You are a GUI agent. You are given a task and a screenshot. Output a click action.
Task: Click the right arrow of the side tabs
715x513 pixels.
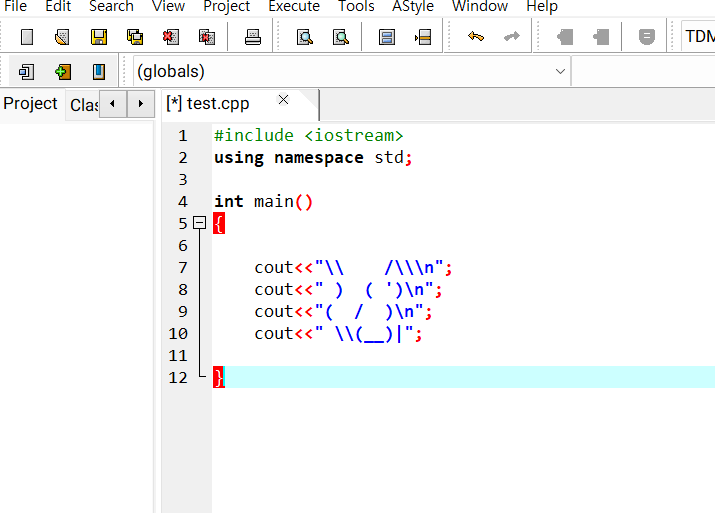[x=140, y=104]
